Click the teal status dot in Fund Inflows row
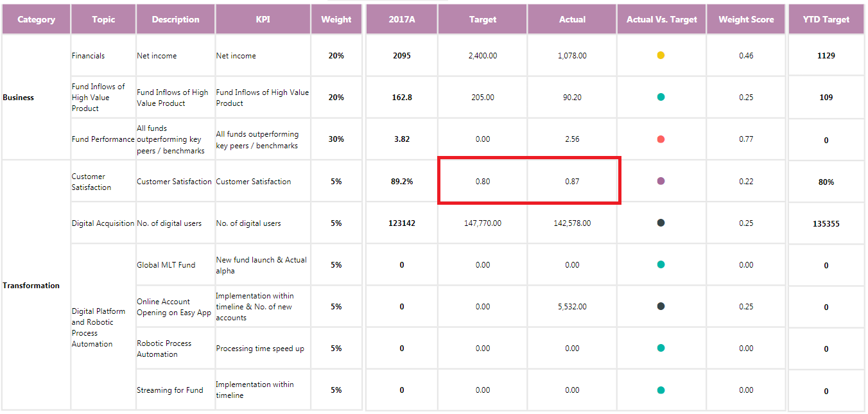 (x=661, y=97)
